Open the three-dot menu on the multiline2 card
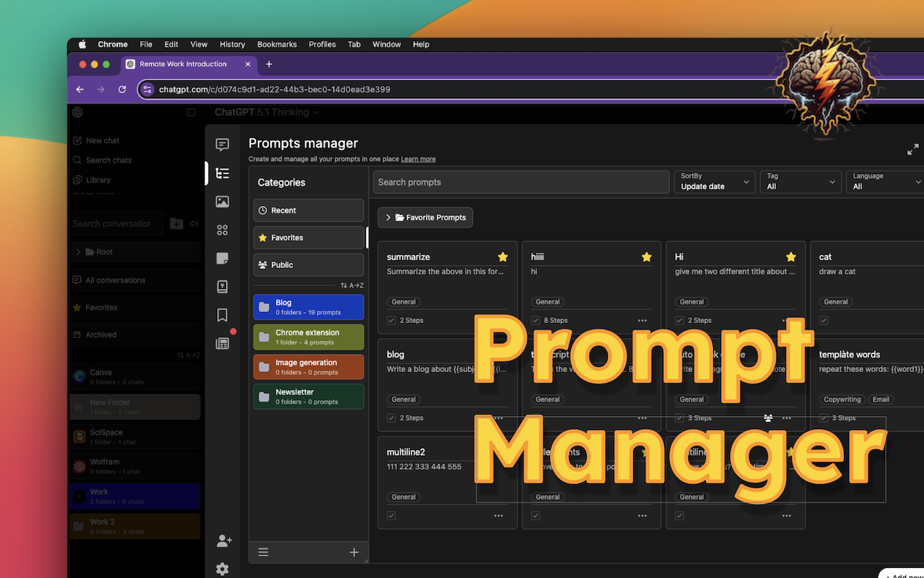Viewport: 924px width, 578px height. click(x=498, y=516)
